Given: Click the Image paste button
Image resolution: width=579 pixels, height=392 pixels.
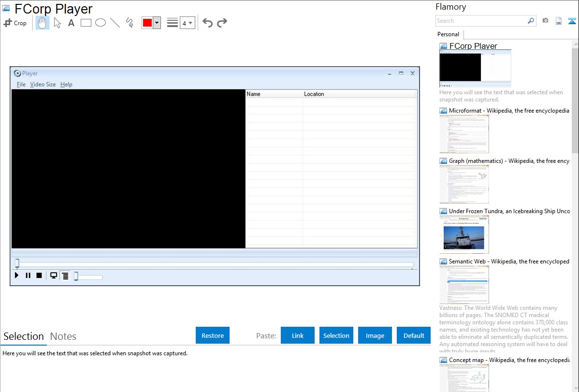Looking at the screenshot, I should (x=375, y=335).
